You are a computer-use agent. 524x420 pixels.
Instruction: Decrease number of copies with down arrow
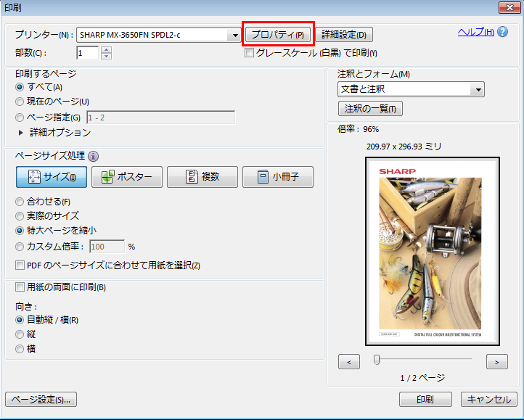tap(106, 56)
